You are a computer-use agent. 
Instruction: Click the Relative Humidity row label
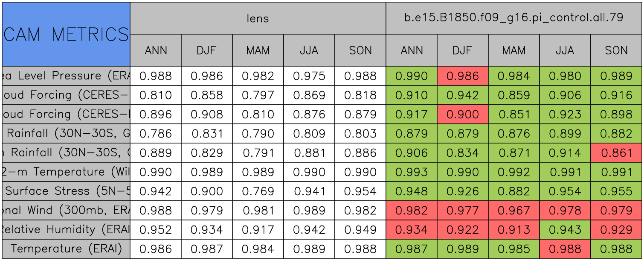(66, 230)
